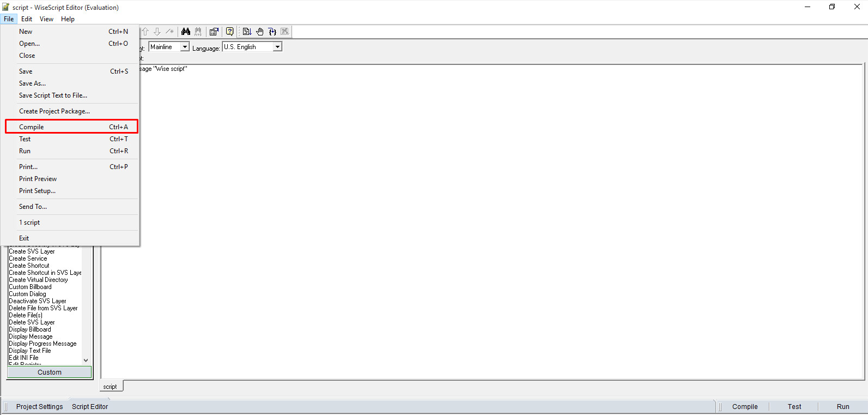Click Test button in bottom bar
This screenshot has height=415, width=868.
point(794,407)
